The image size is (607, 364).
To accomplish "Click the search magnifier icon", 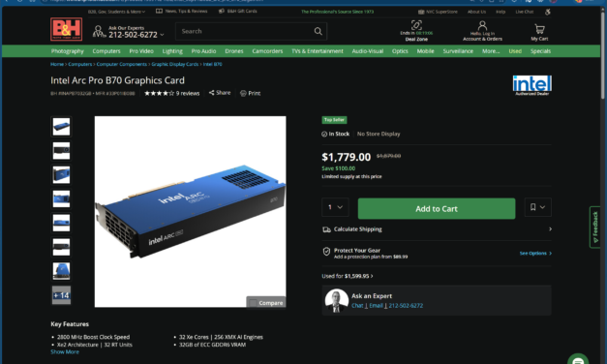I will point(318,31).
